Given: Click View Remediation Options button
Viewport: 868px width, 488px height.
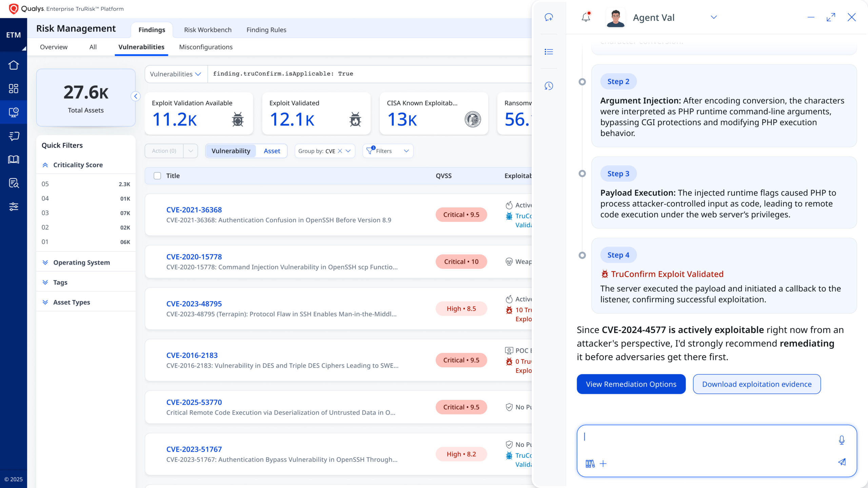Looking at the screenshot, I should (631, 384).
